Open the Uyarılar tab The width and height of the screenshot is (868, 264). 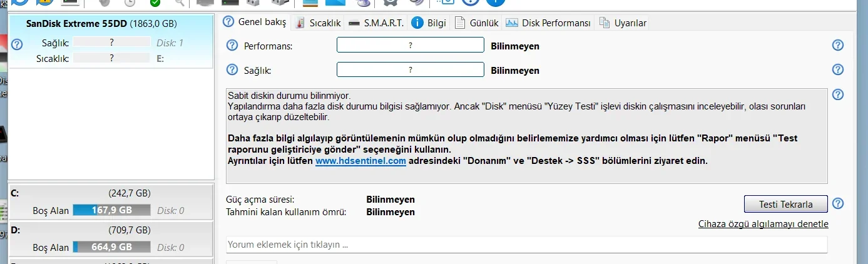coord(623,23)
